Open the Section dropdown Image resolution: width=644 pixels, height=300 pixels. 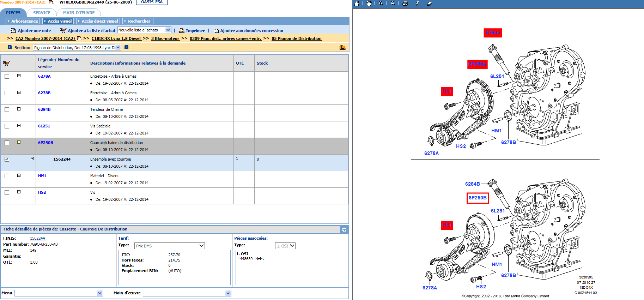click(77, 47)
